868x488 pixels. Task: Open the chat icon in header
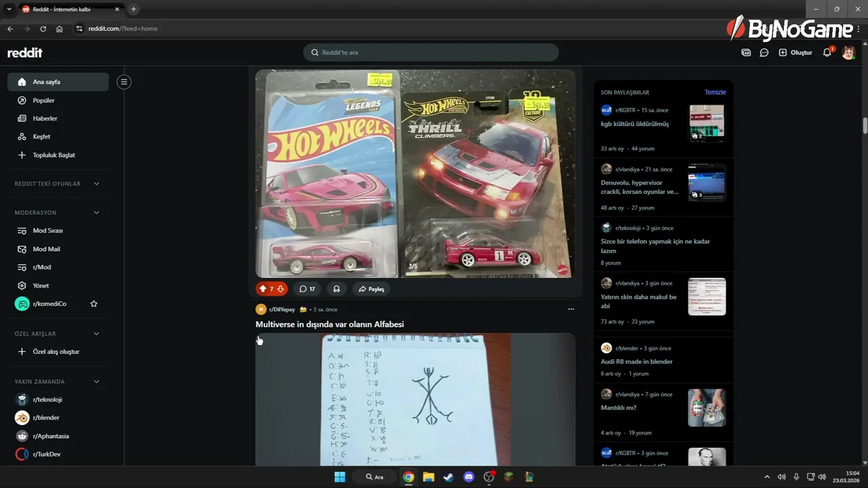(x=764, y=52)
